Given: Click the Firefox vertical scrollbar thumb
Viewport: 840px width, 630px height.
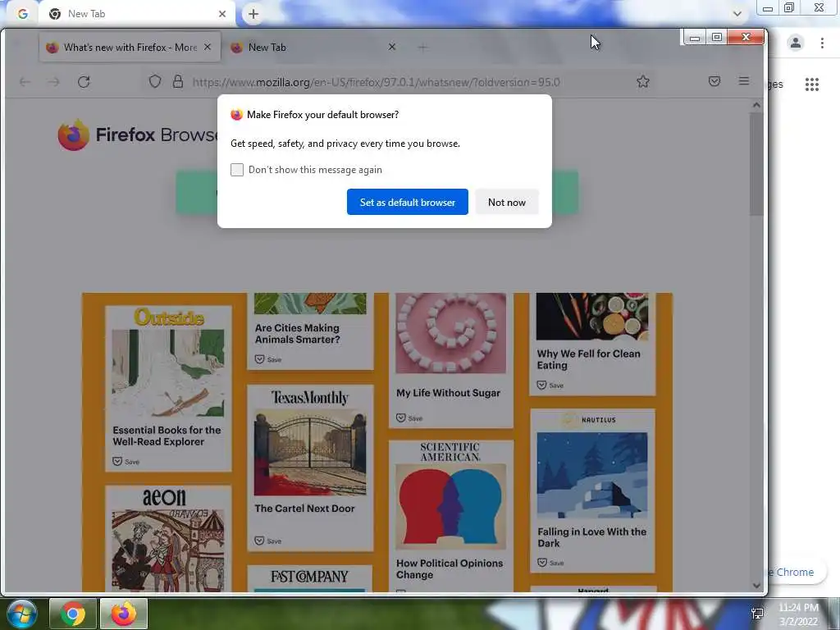Looking at the screenshot, I should click(x=756, y=163).
